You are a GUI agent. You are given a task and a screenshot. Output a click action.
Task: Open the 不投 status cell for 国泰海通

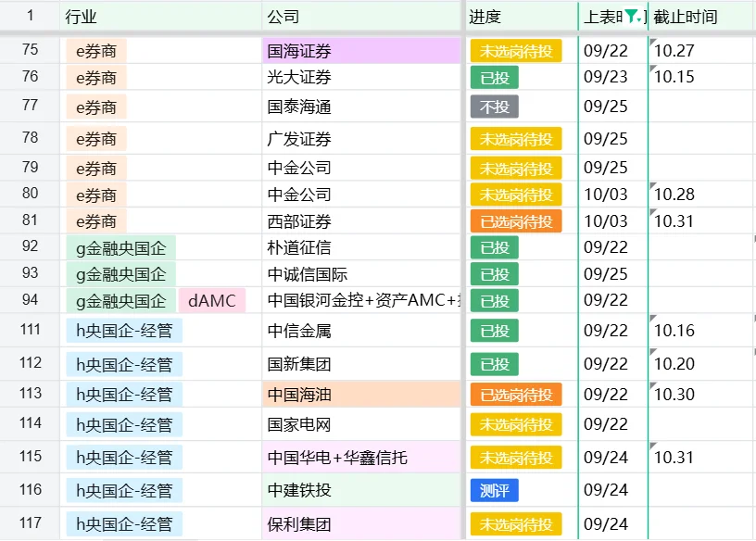(493, 107)
